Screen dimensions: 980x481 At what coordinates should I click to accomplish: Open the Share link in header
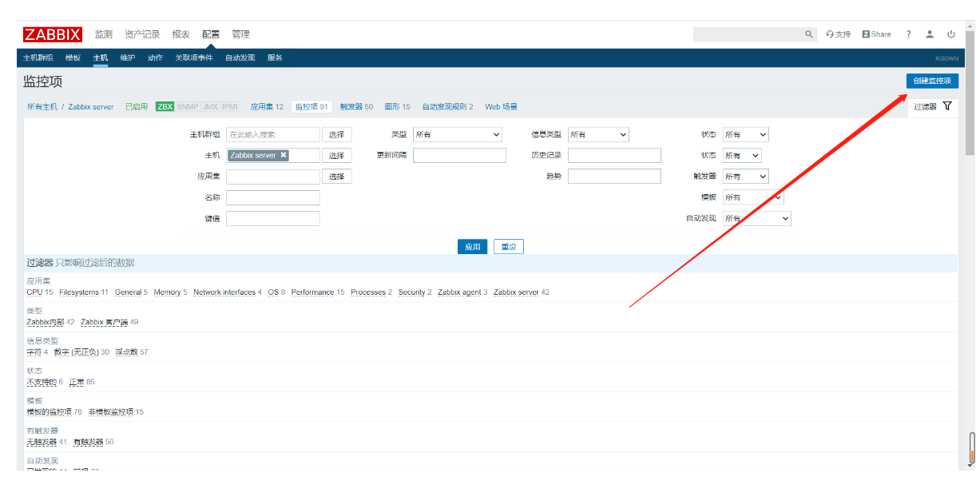click(876, 34)
